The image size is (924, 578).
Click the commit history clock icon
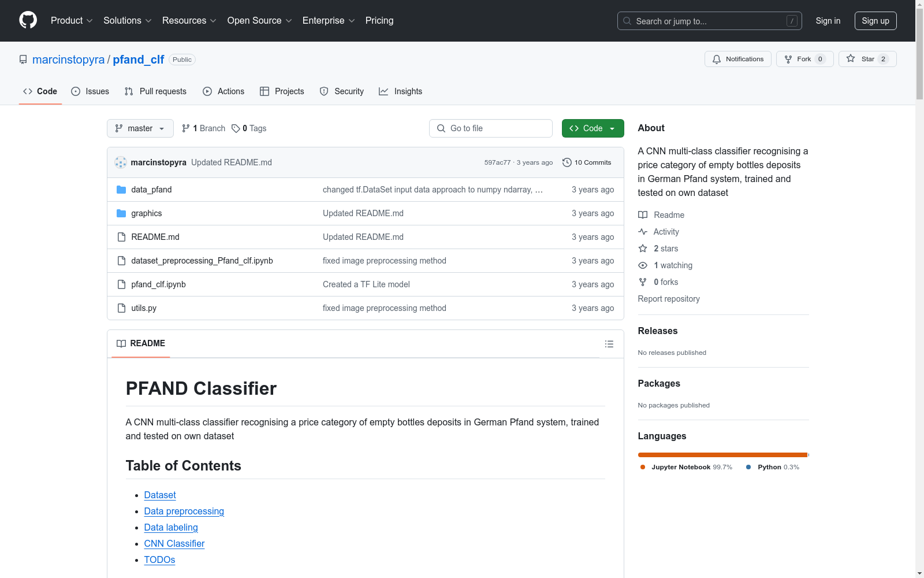coord(567,162)
